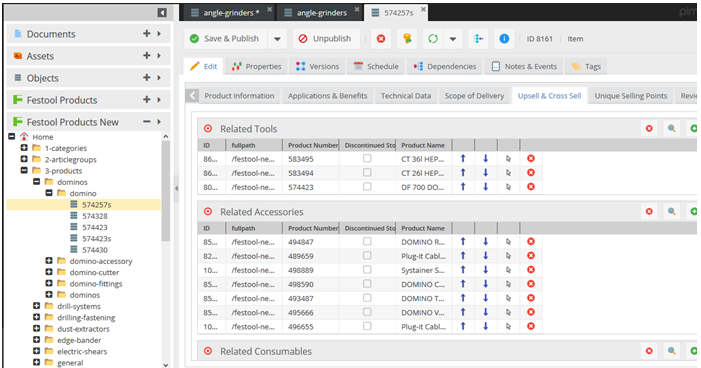701x368 pixels.
Task: Add new item in Documents panel
Action: pos(147,34)
